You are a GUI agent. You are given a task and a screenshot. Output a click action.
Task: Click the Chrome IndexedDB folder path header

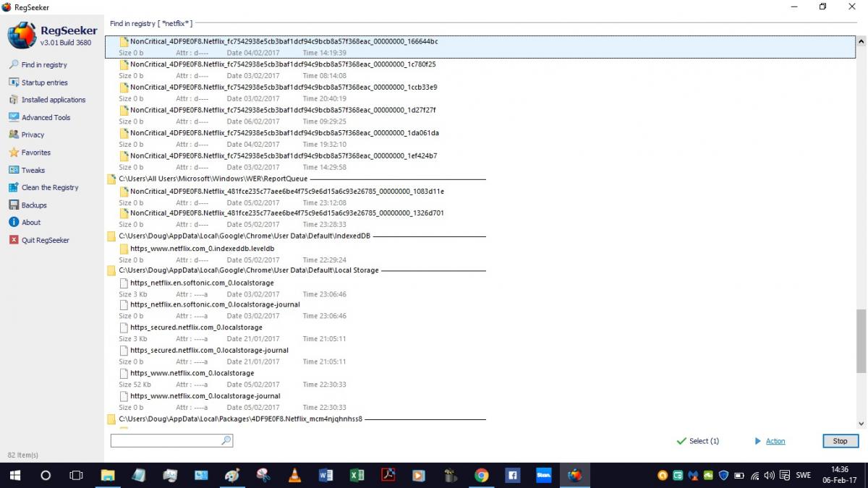244,236
